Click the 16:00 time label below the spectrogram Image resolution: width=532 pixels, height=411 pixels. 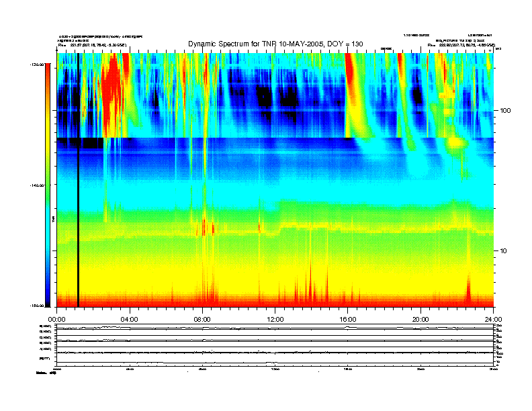(348, 320)
